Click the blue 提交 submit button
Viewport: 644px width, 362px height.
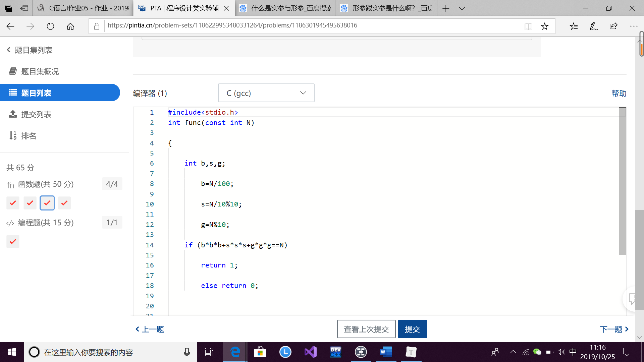pos(412,329)
